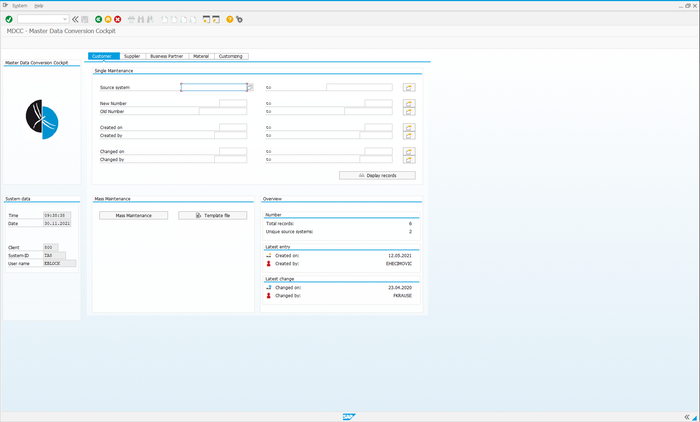700x422 pixels.
Task: Click the cockpit logo image
Action: click(42, 120)
